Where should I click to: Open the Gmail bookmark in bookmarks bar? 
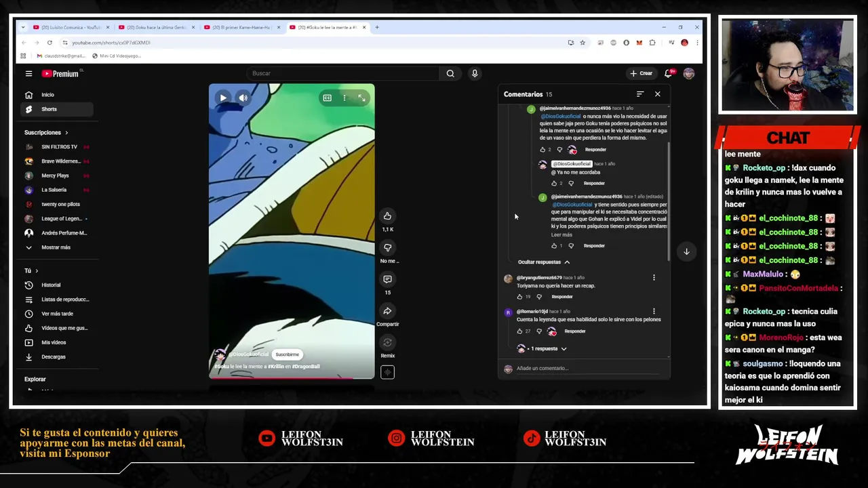click(62, 56)
